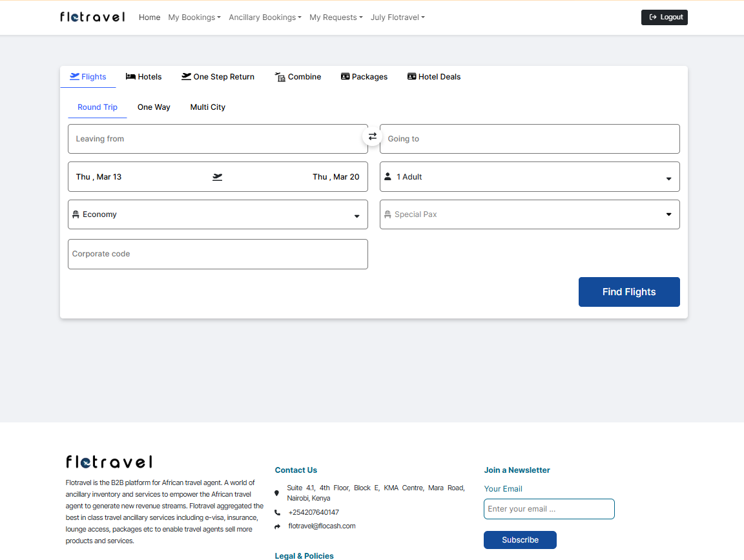Screen dimensions: 744x560
Task: Open the One Step Return tab
Action: (218, 77)
